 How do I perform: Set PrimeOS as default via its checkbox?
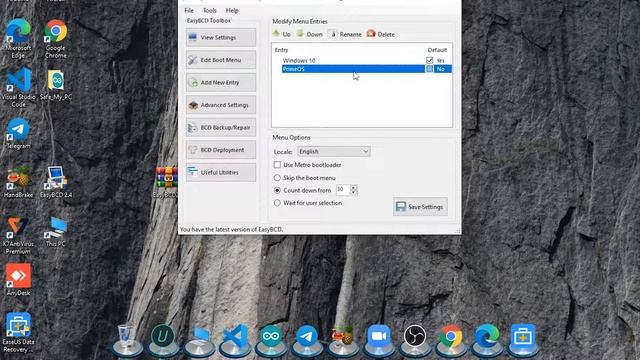point(429,69)
